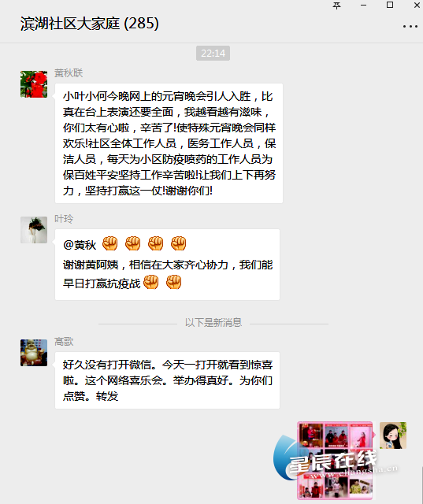This screenshot has width=423, height=504.
Task: Select 高歌's message about 网络喜乐会
Action: (x=167, y=380)
